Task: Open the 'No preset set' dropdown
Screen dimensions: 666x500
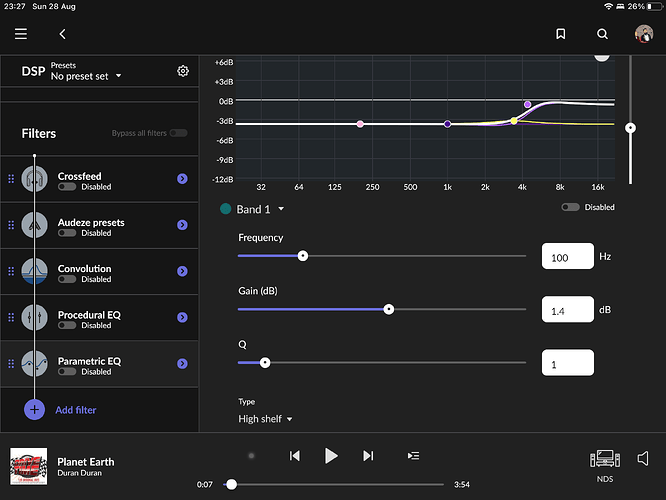Action: (x=86, y=76)
